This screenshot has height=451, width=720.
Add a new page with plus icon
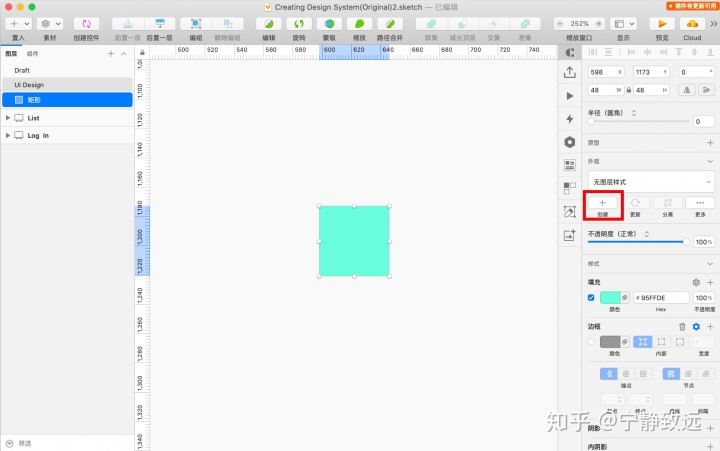(x=111, y=54)
